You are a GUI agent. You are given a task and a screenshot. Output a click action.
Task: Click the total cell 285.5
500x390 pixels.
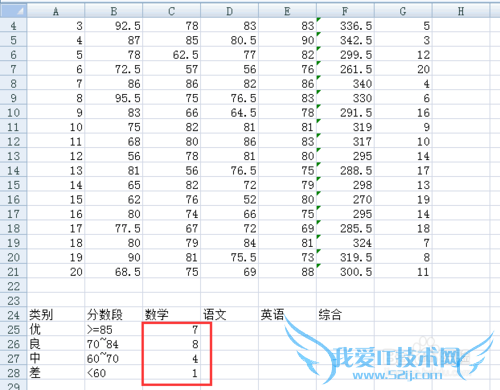(345, 228)
